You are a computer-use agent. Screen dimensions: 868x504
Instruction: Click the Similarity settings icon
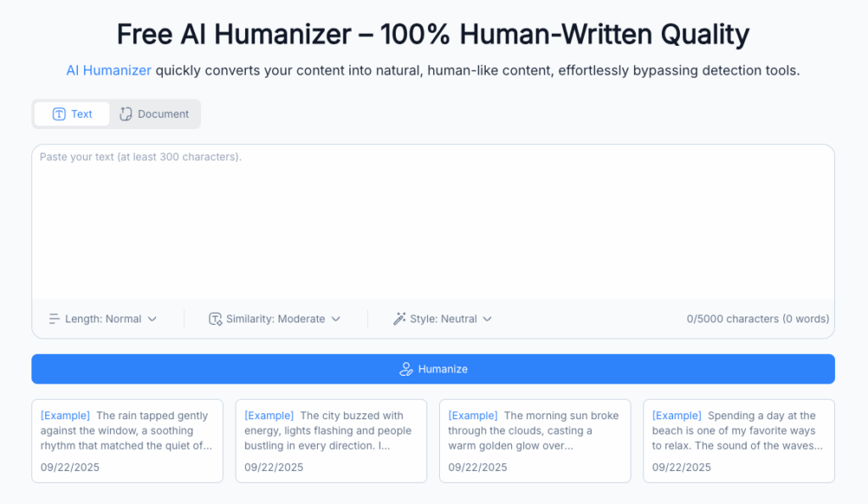pyautogui.click(x=214, y=318)
